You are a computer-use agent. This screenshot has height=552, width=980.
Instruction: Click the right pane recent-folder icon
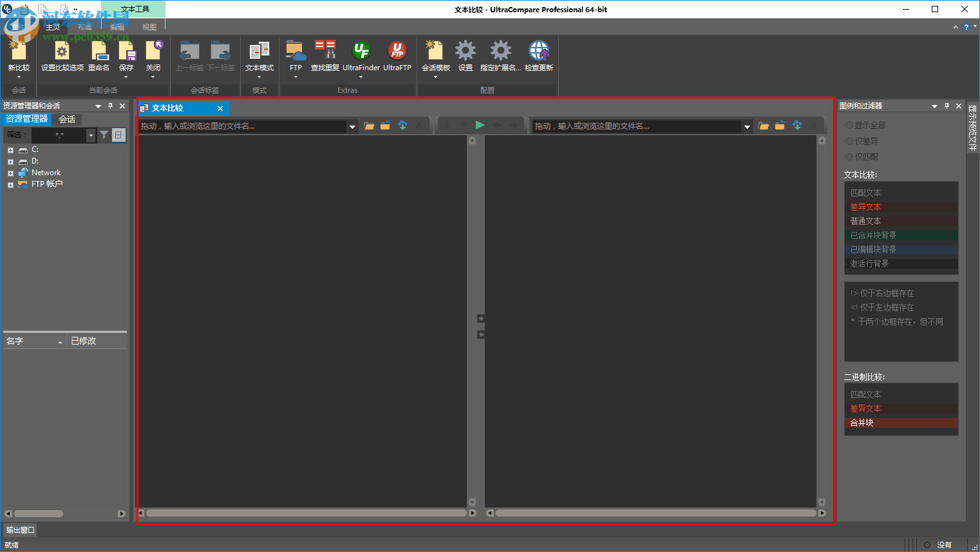(x=780, y=126)
